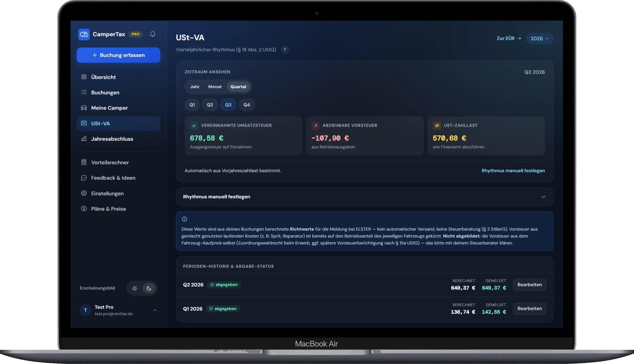Click the help question mark icon
This screenshot has height=364, width=634.
coord(285,49)
